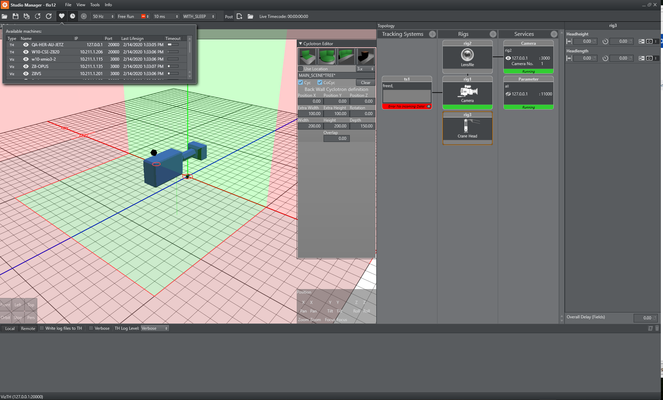
Task: Toggle visibility eye for QA-HER-AU-JETZ machine
Action: click(26, 44)
